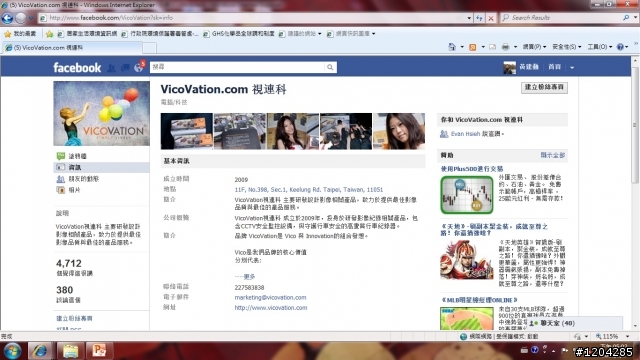Open a new blank browser tab
The image size is (640, 360).
149,48
